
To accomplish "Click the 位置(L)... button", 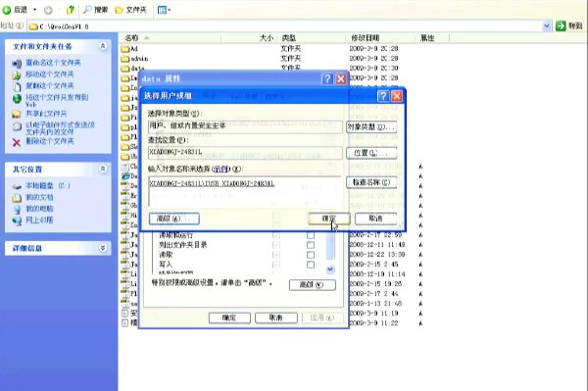I will [371, 153].
